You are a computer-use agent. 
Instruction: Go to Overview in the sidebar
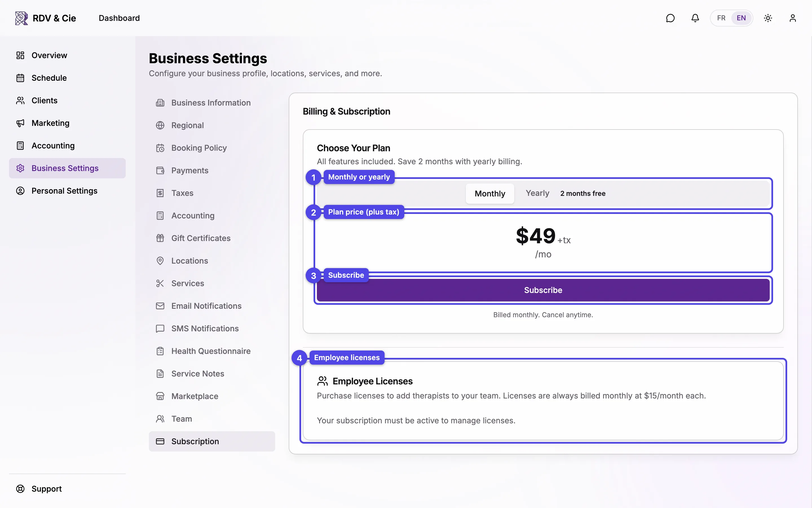point(67,55)
